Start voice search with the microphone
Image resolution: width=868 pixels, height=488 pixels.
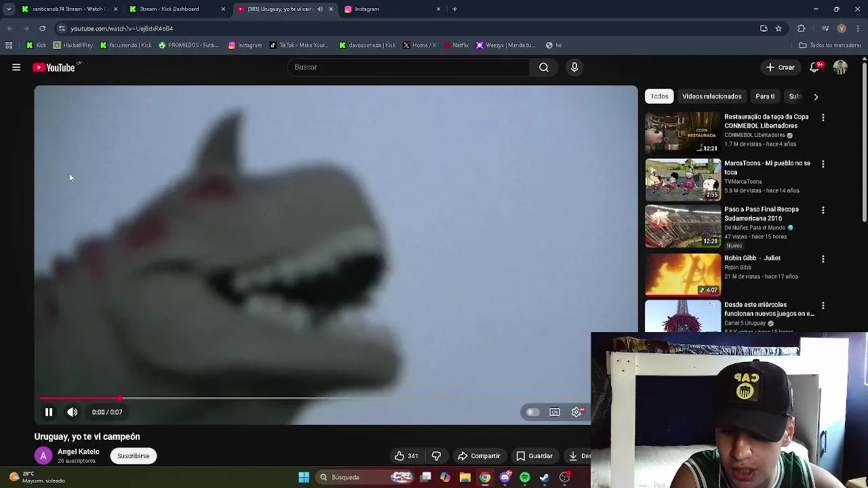click(574, 67)
